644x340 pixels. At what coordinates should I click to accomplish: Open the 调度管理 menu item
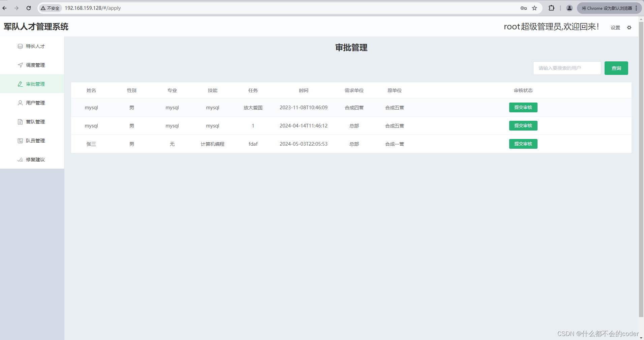(32, 65)
